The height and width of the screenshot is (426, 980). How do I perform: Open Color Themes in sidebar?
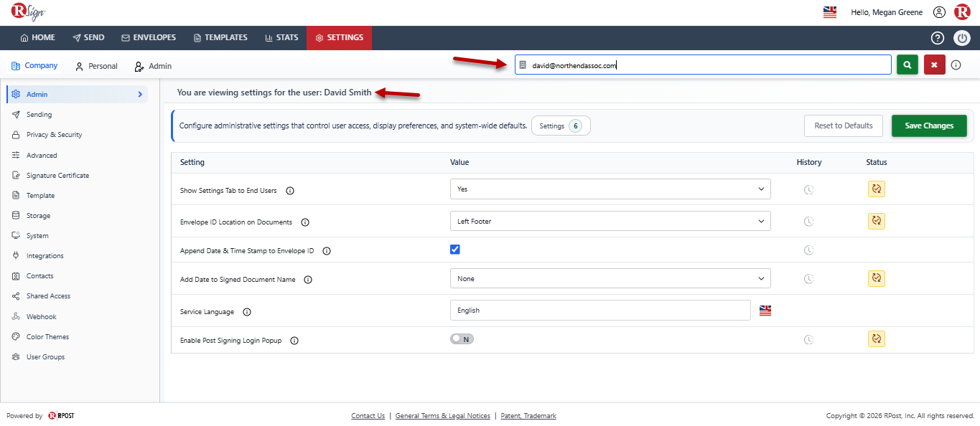[48, 336]
